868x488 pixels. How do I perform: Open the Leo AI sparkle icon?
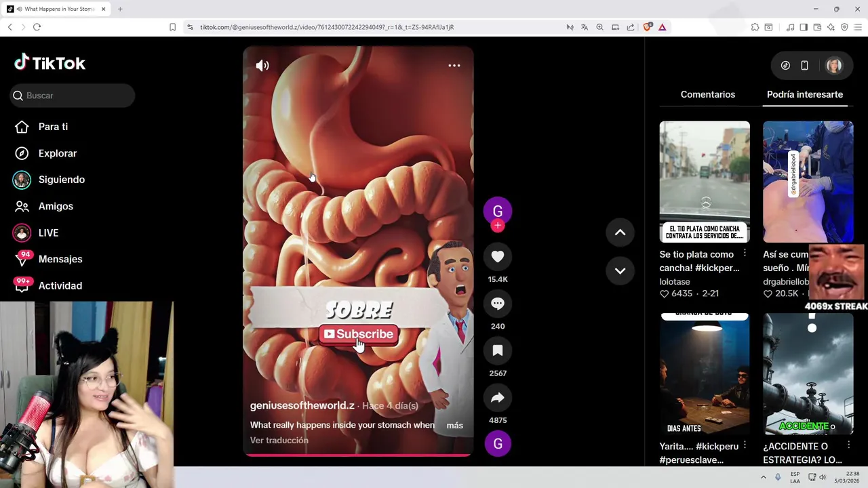[831, 27]
